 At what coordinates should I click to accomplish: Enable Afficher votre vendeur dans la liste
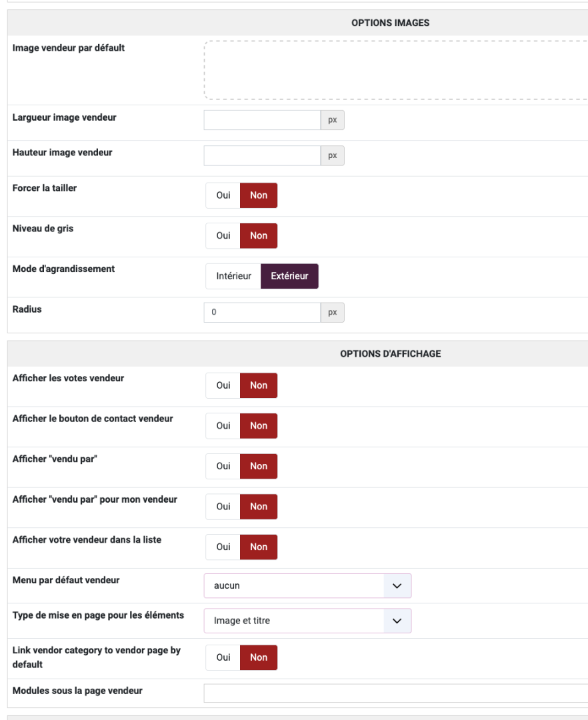223,547
